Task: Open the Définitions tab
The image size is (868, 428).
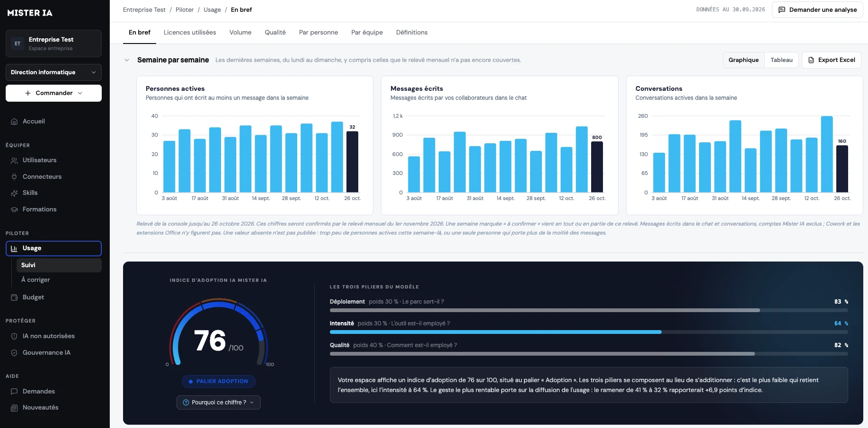Action: pyautogui.click(x=412, y=33)
